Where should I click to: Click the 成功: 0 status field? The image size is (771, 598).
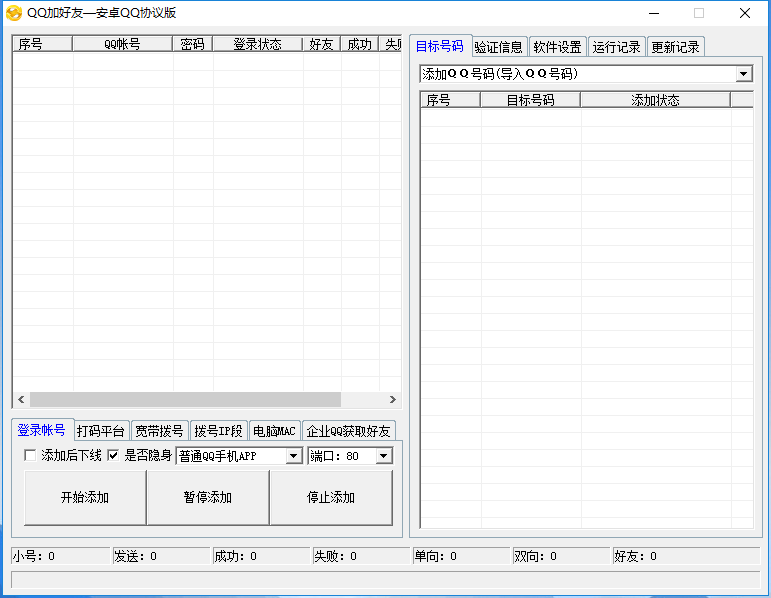261,556
